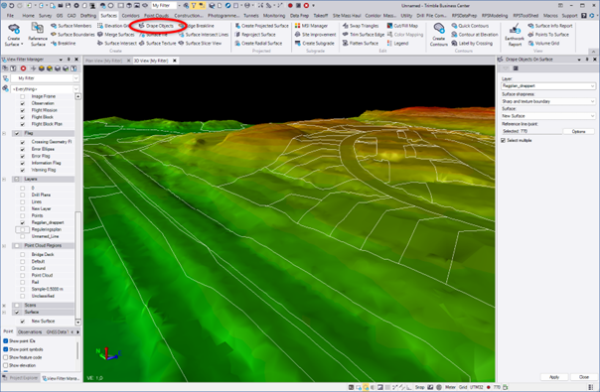Switch to the Corridors ribbon tab
The height and width of the screenshot is (392, 600).
pyautogui.click(x=130, y=16)
